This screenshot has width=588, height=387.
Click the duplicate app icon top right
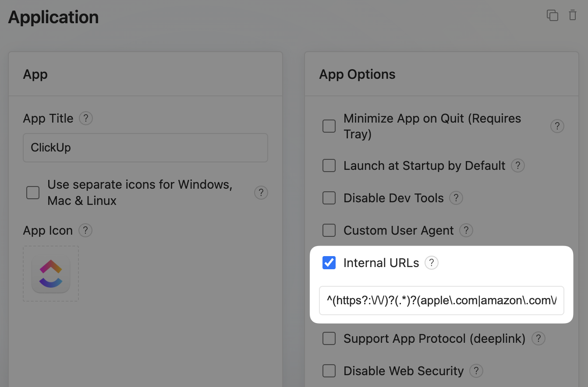[x=553, y=15]
